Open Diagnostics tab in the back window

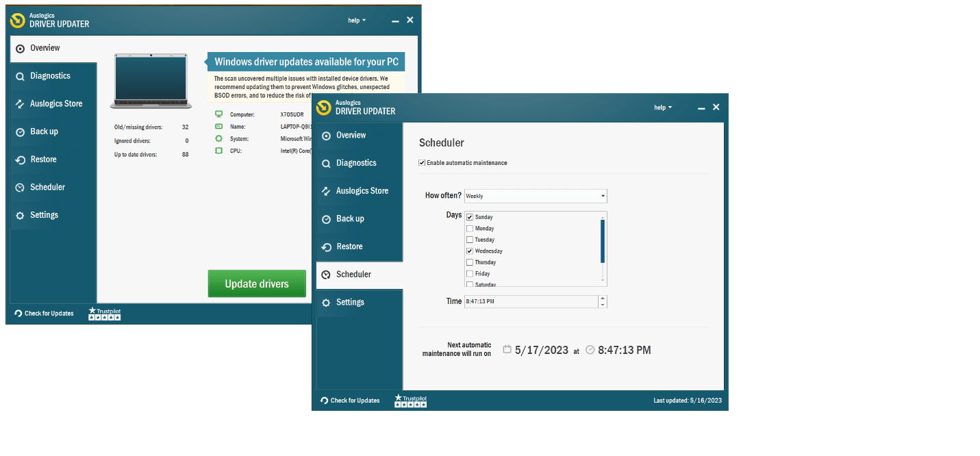(50, 76)
